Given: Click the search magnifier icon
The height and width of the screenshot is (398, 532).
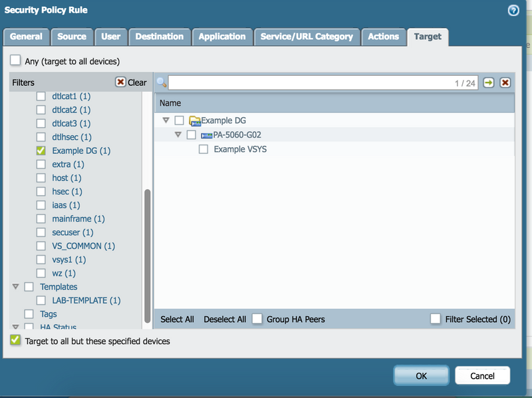Looking at the screenshot, I should (161, 83).
